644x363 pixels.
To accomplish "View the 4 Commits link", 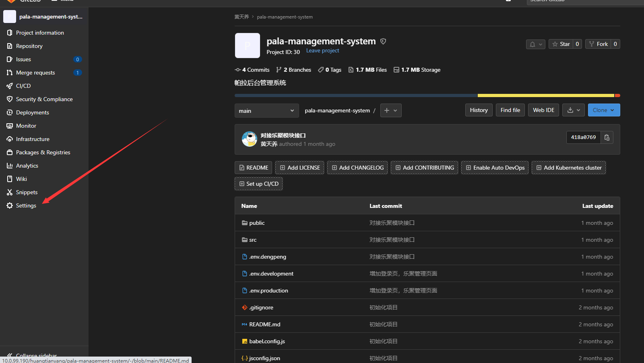I will (x=252, y=70).
